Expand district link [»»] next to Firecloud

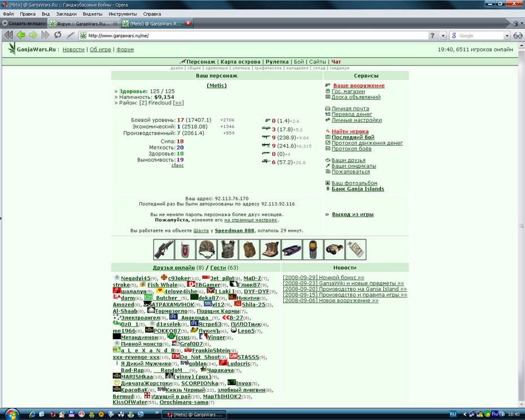tap(178, 103)
